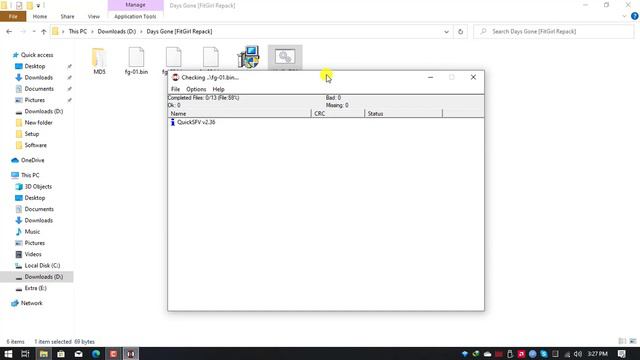Open pinned Desktop under Quick access
The height and width of the screenshot is (360, 640).
click(35, 66)
